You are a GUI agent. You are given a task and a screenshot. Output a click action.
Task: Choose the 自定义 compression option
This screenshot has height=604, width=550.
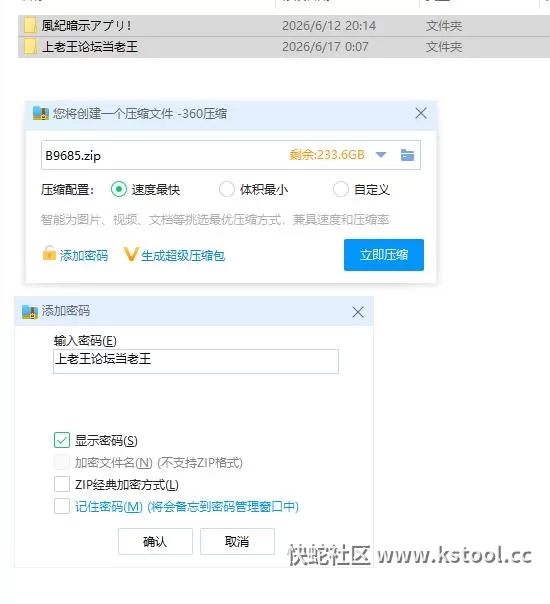pos(340,189)
